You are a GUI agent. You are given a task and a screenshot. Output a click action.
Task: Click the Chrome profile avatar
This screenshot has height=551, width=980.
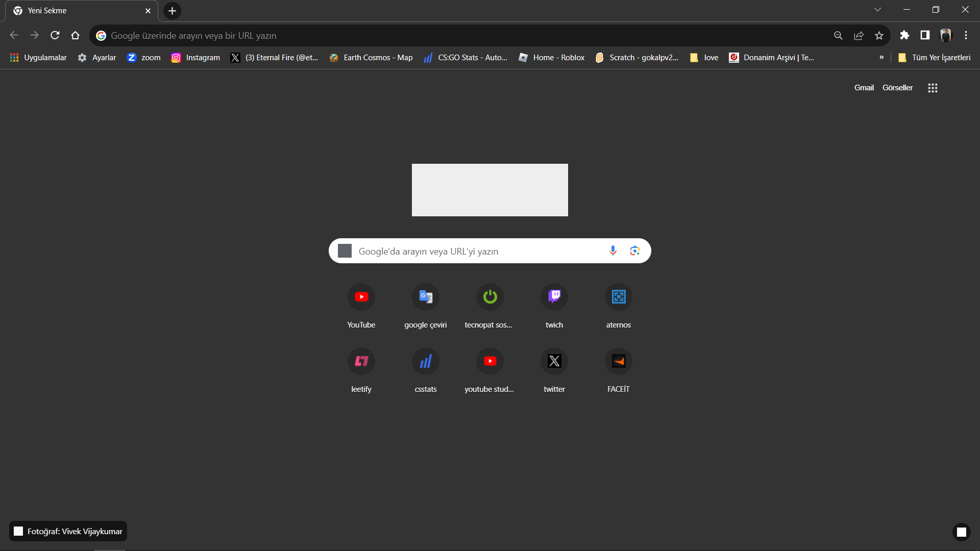945,35
